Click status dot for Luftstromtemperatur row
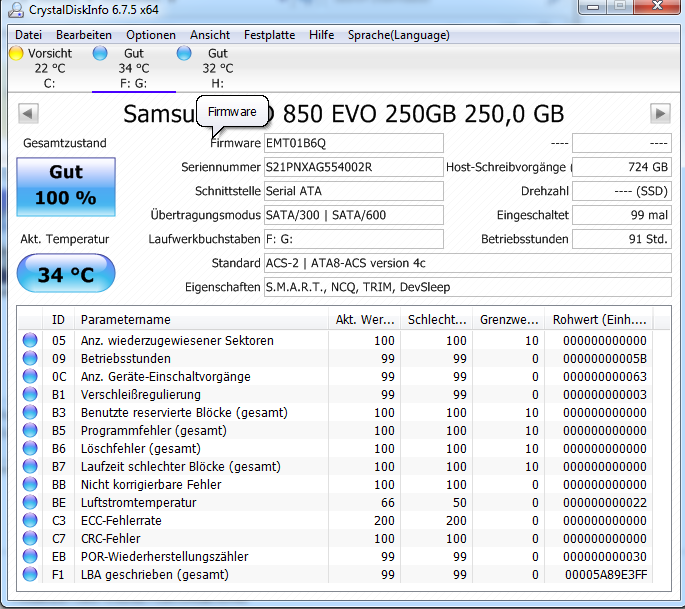685x609 pixels. (30, 502)
